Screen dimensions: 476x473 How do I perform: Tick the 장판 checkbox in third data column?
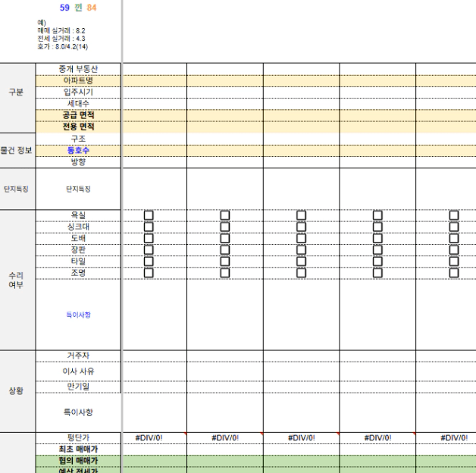[x=301, y=250]
